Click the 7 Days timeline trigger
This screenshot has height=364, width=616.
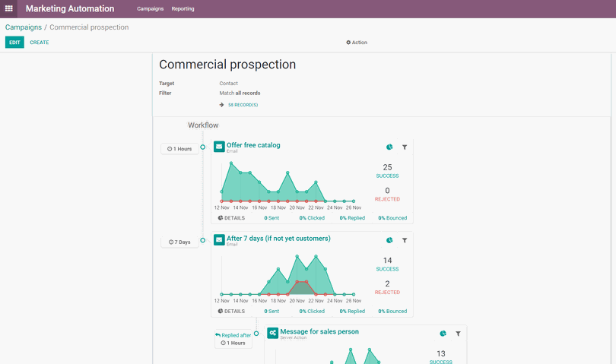coord(179,242)
